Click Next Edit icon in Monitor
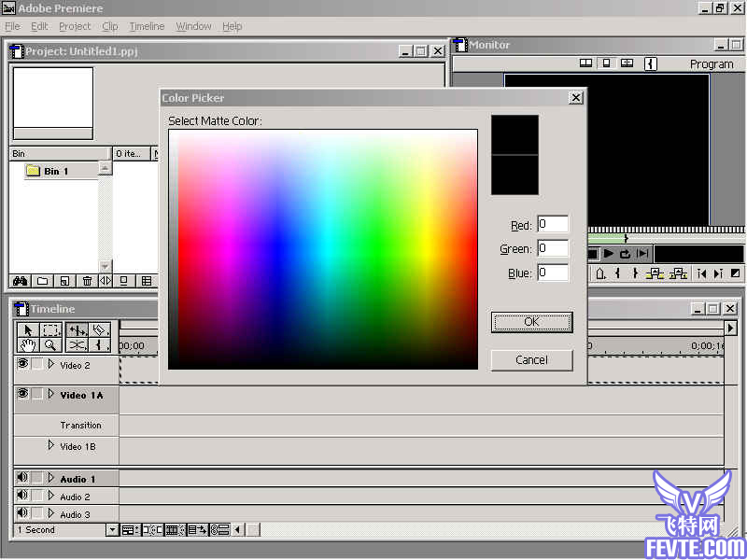 pos(718,273)
